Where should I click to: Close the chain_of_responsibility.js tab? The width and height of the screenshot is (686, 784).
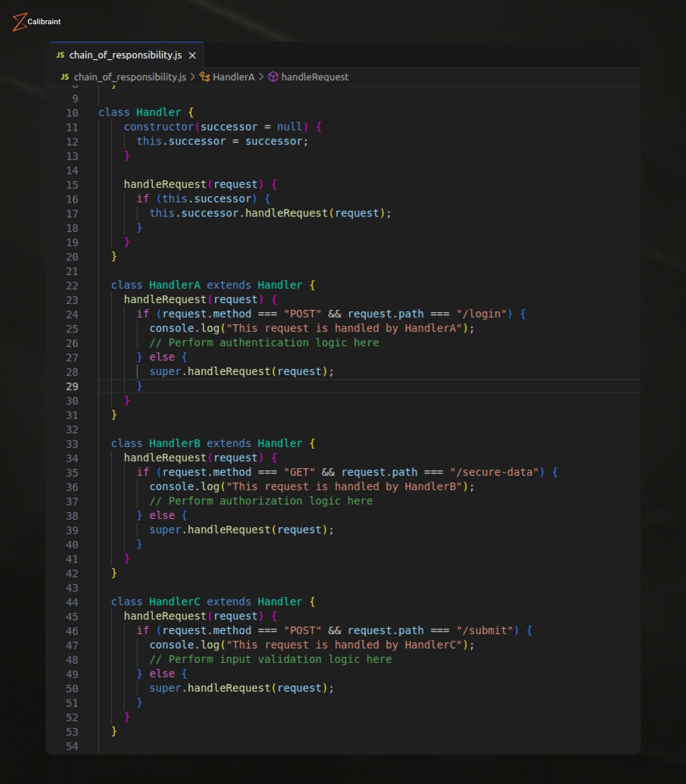coord(192,55)
